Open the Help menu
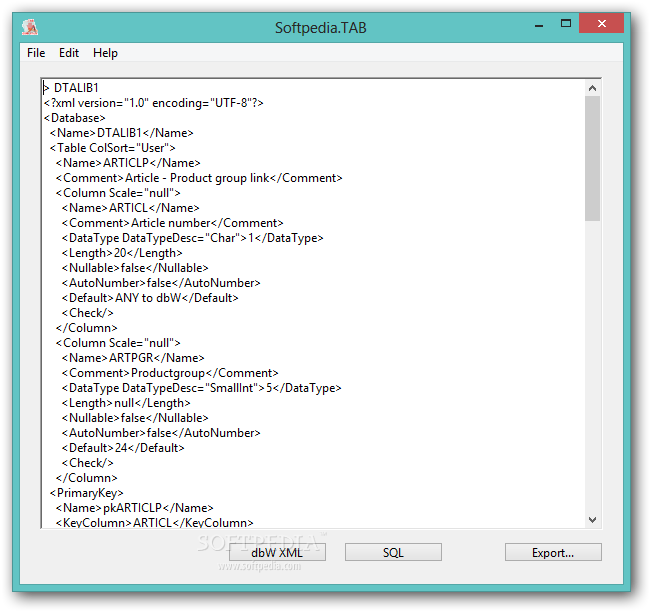651x612 pixels. [105, 53]
